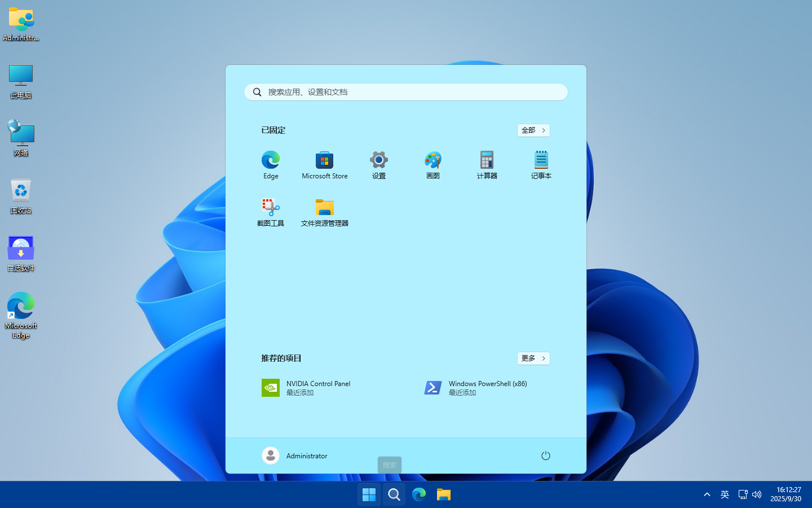
Task: Toggle the 英 input language indicator
Action: click(x=725, y=494)
